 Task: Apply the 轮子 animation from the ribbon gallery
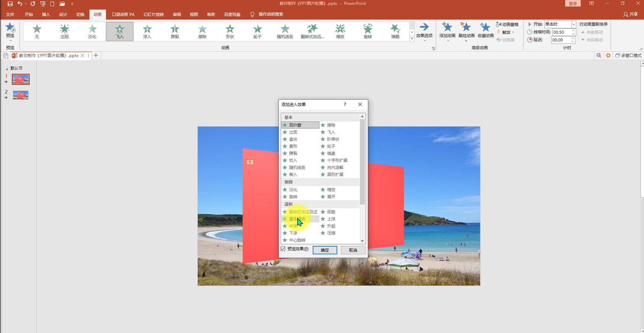257,31
